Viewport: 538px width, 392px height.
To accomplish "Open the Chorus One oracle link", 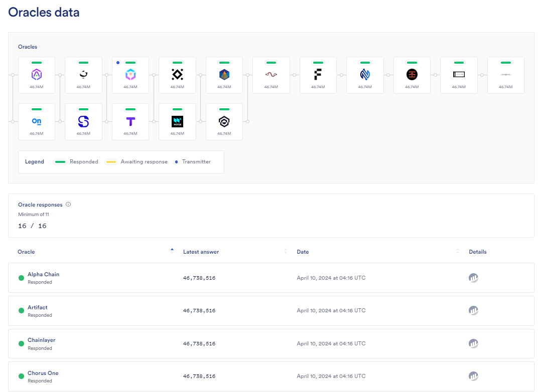I will point(43,373).
